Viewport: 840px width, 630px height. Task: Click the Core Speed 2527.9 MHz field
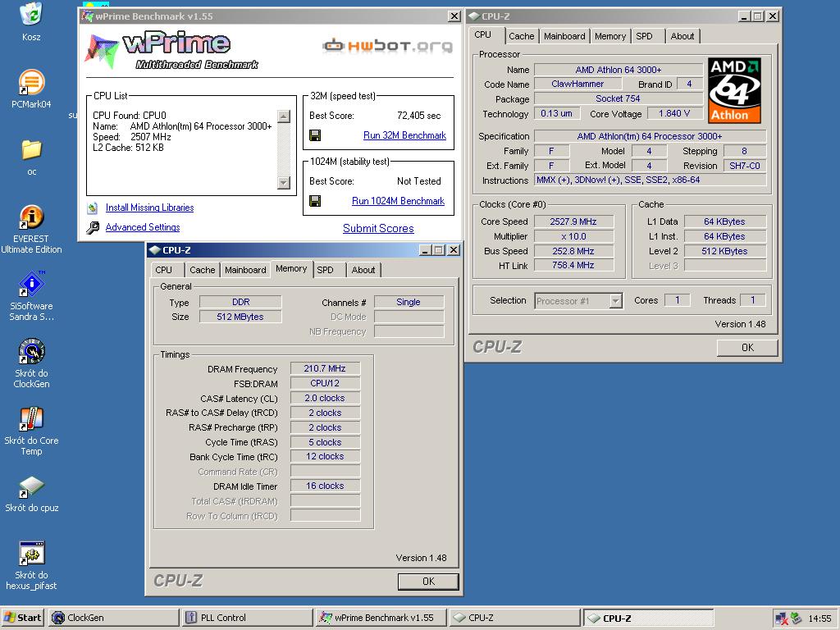tap(573, 221)
